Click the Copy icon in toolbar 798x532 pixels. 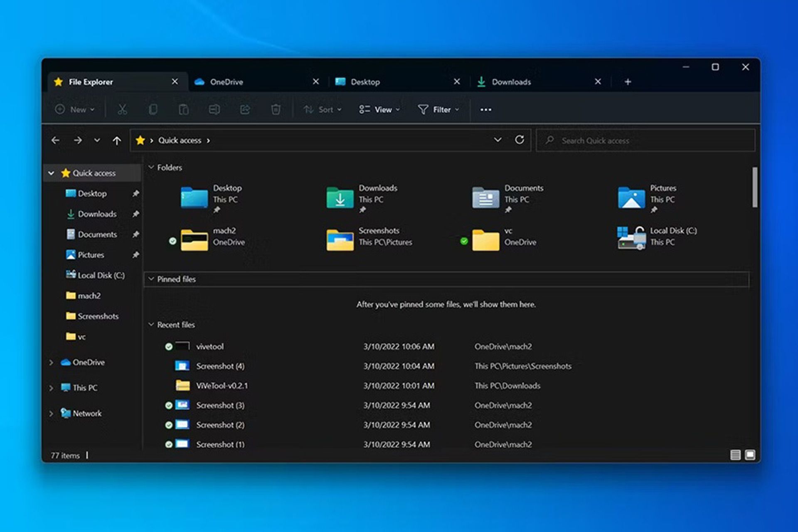153,109
